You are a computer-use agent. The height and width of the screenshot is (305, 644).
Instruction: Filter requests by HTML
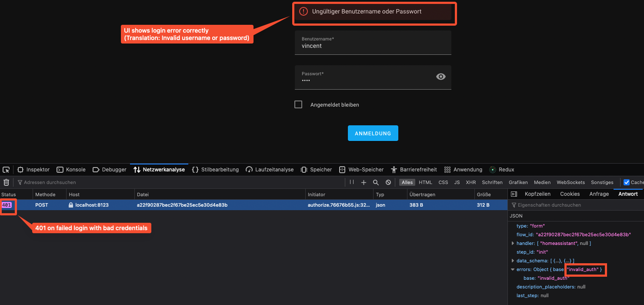pyautogui.click(x=426, y=182)
